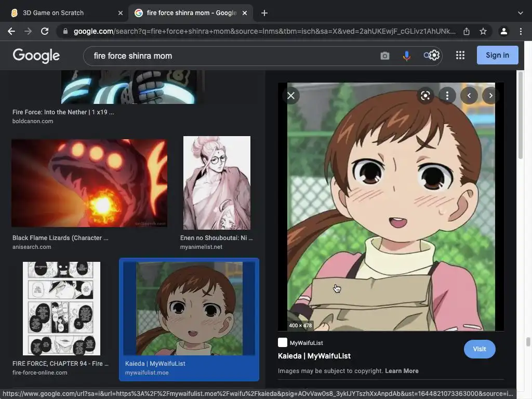Open the Black Flame Lizards thumbnail

click(89, 183)
